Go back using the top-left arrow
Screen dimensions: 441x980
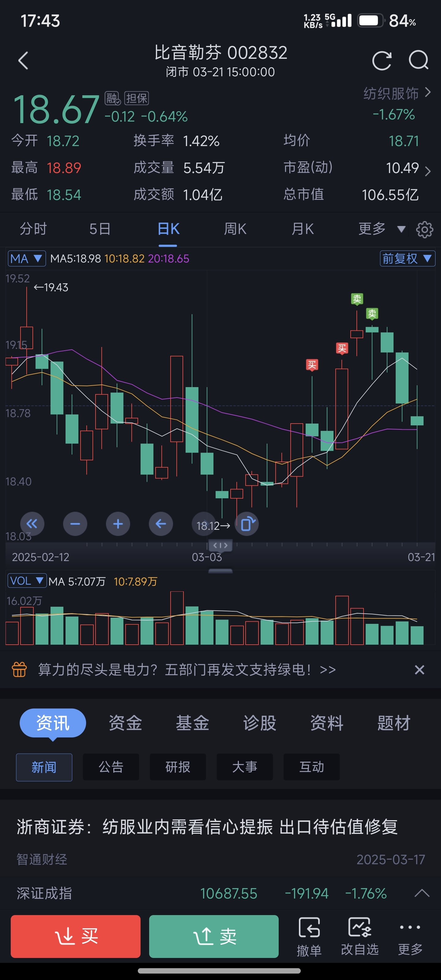[x=23, y=61]
